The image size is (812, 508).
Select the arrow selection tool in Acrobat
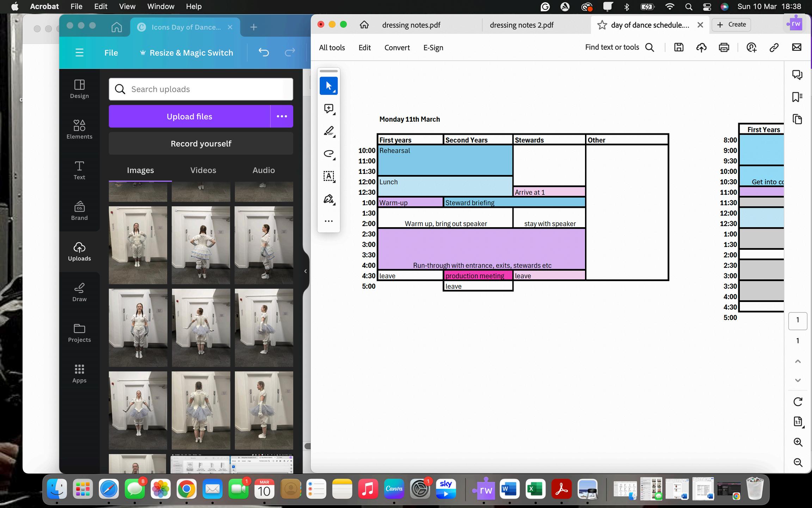pos(328,86)
